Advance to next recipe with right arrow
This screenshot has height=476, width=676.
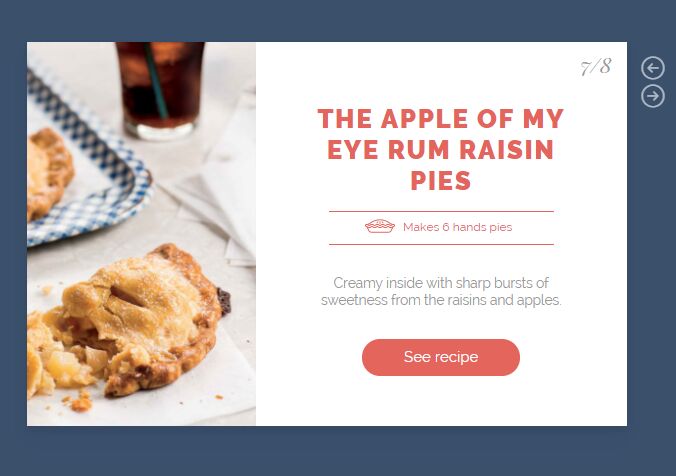pyautogui.click(x=653, y=96)
